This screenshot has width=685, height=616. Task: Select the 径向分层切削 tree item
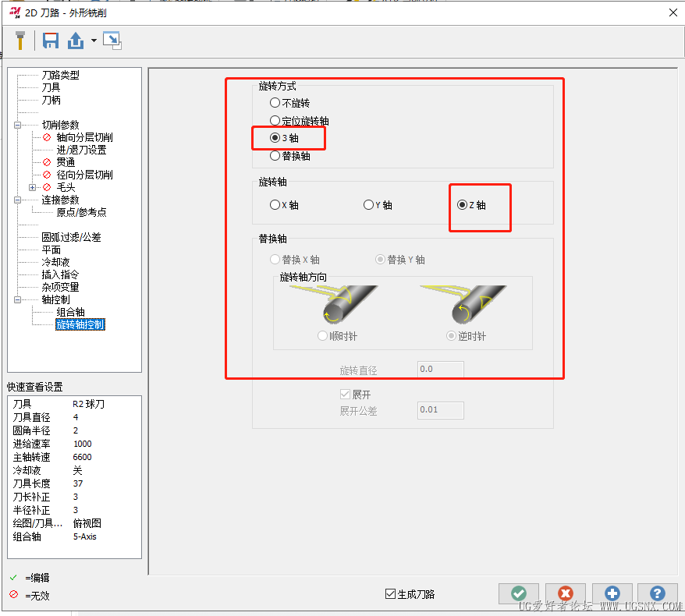(84, 175)
